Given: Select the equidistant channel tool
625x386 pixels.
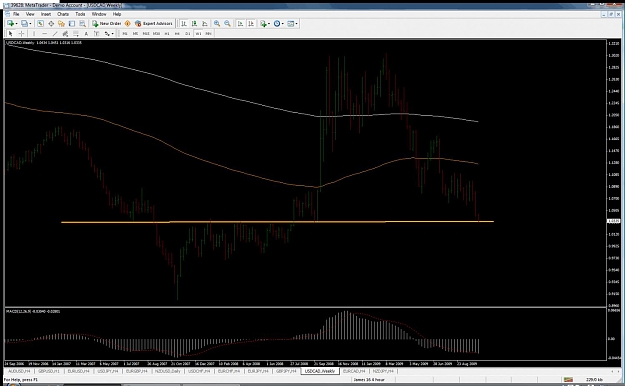Looking at the screenshot, I should coord(65,33).
